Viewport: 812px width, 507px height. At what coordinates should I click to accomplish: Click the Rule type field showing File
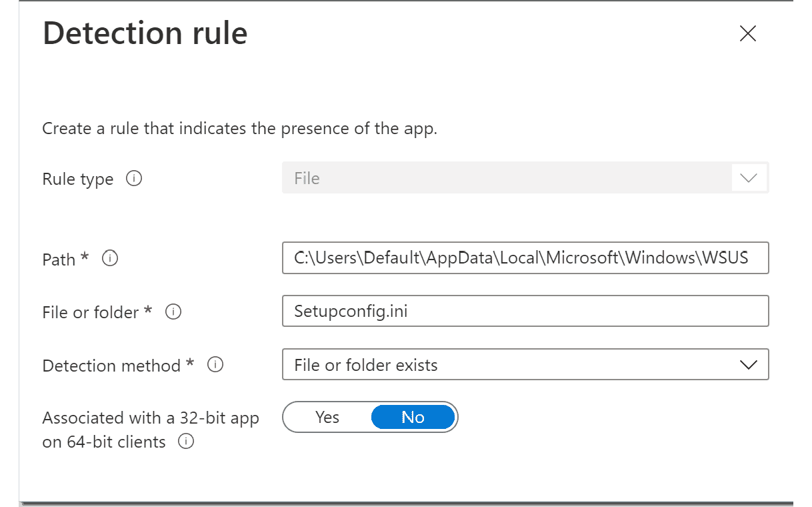[x=507, y=179]
